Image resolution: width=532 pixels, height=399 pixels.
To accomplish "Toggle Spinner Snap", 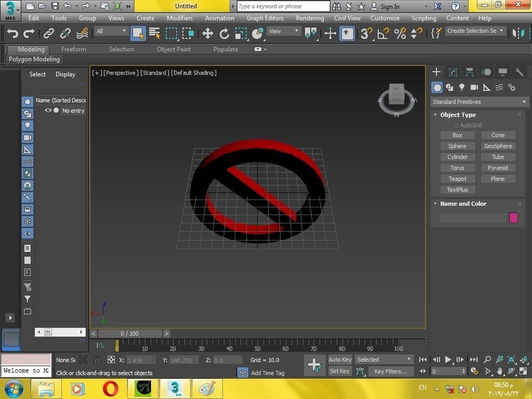I will coord(416,33).
